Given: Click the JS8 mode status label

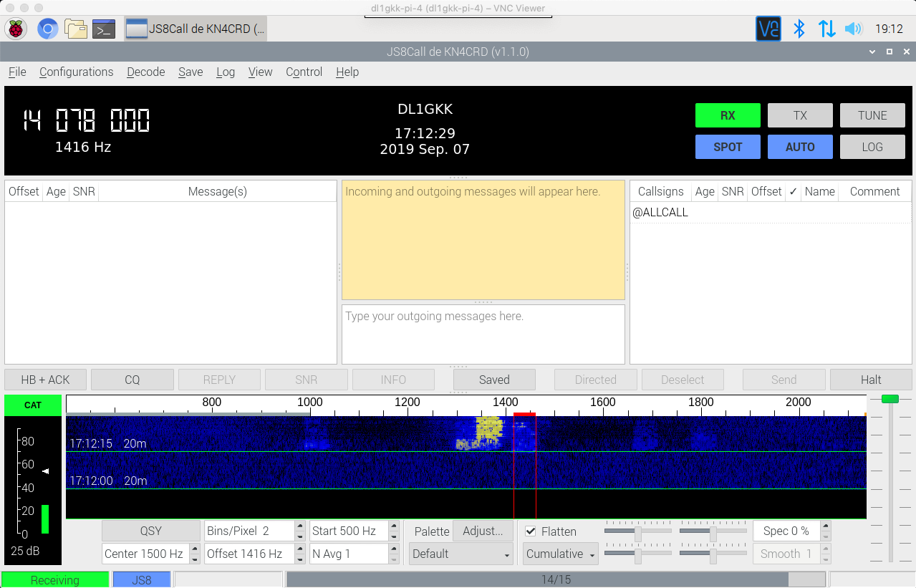Looking at the screenshot, I should [142, 580].
